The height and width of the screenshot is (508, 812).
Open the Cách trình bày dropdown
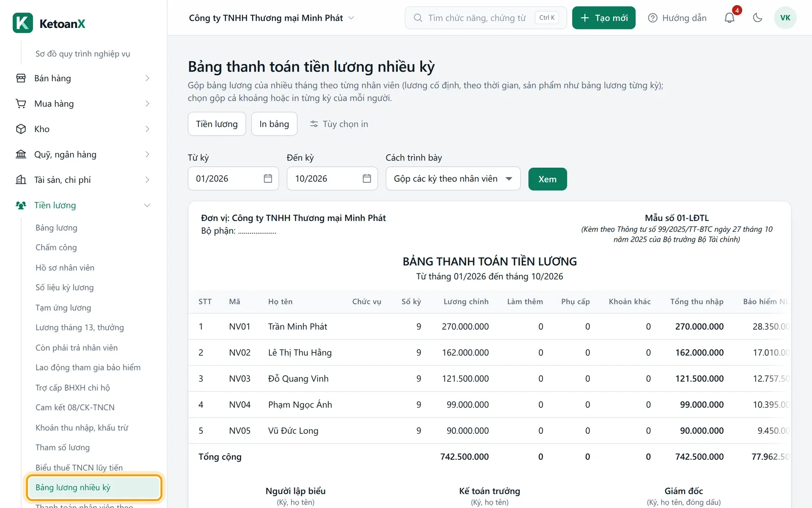coord(453,178)
